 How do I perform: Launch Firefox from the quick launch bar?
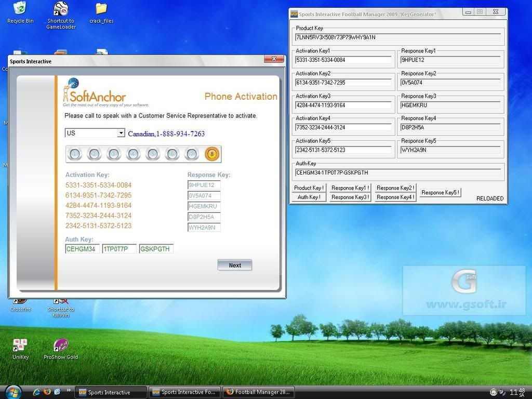coord(46,392)
